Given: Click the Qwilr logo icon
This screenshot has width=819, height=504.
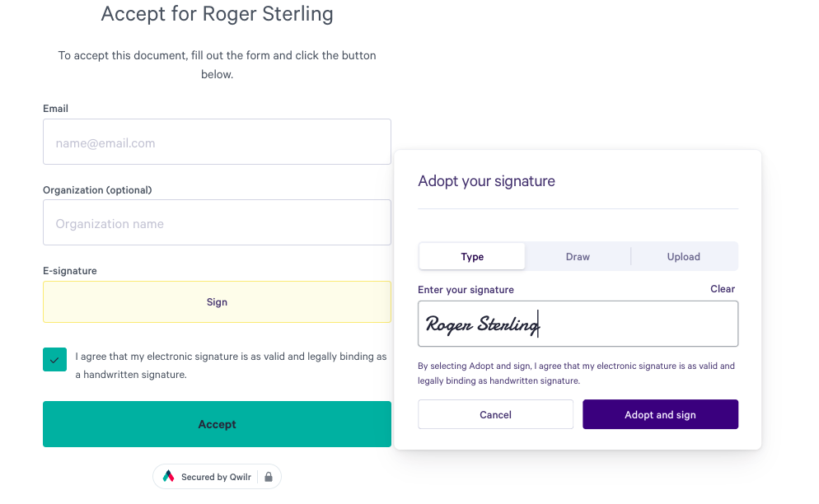Looking at the screenshot, I should click(x=168, y=476).
